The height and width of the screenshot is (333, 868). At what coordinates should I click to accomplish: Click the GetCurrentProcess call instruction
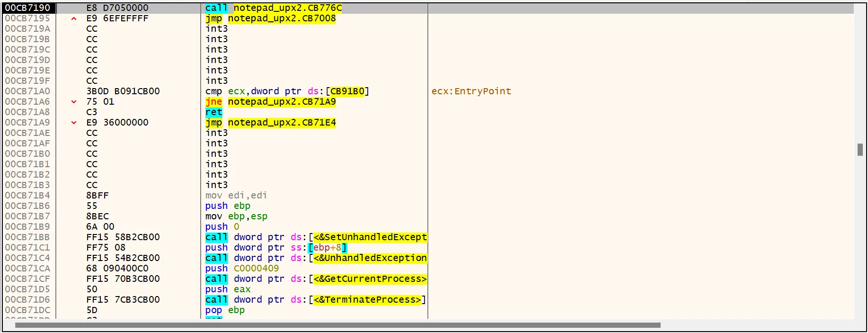coord(316,279)
